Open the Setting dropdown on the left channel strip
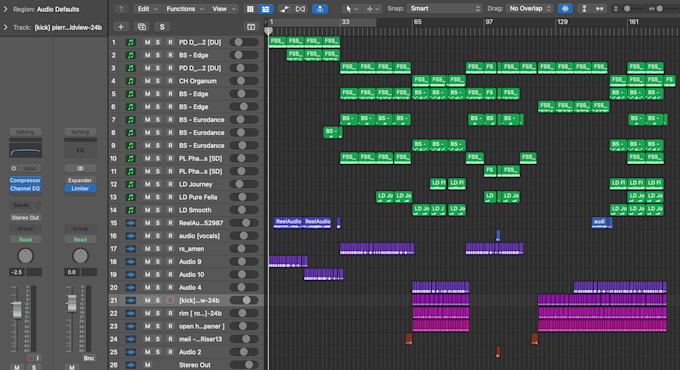 [x=25, y=132]
